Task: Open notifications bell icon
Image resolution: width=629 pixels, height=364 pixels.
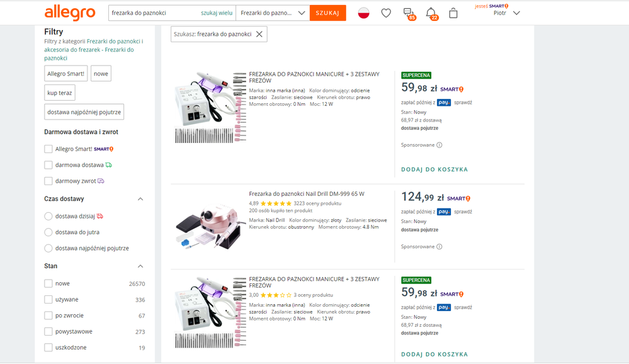Action: pos(431,13)
